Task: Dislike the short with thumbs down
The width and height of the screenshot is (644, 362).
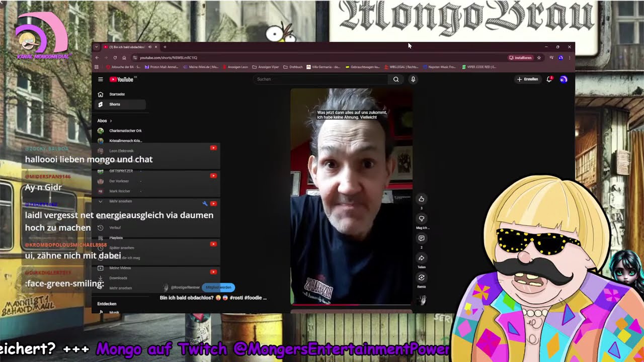Action: click(x=422, y=219)
